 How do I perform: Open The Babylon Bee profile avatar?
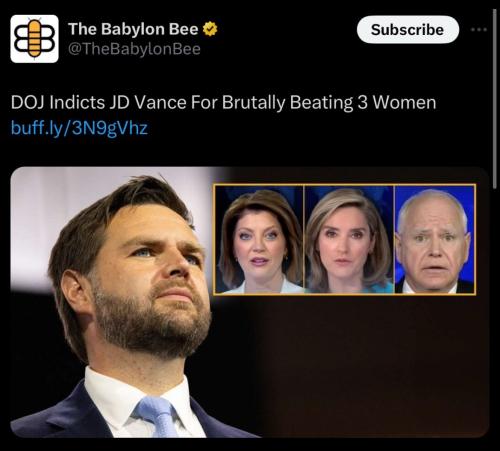coord(34,39)
